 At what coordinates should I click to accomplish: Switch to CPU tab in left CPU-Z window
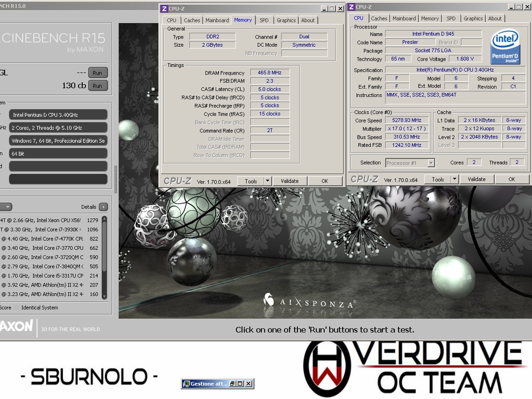click(171, 20)
